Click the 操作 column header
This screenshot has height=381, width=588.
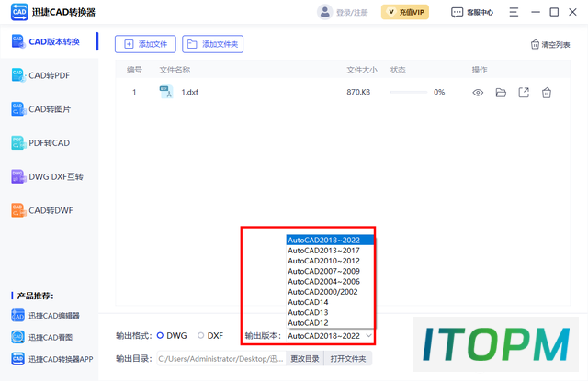click(x=480, y=70)
